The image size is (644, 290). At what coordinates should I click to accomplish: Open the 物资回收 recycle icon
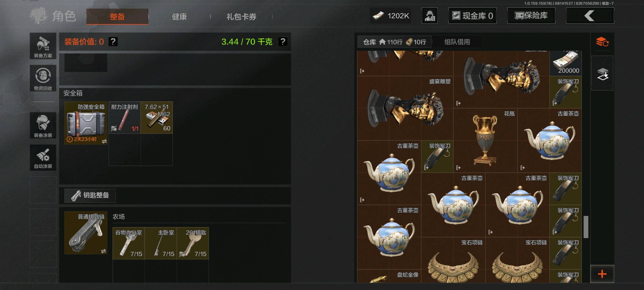point(43,78)
